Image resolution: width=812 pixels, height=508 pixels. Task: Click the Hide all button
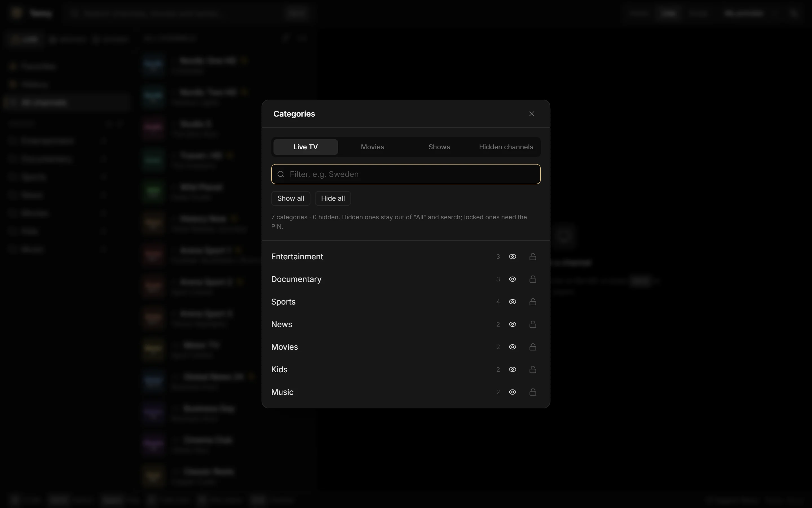pos(333,198)
